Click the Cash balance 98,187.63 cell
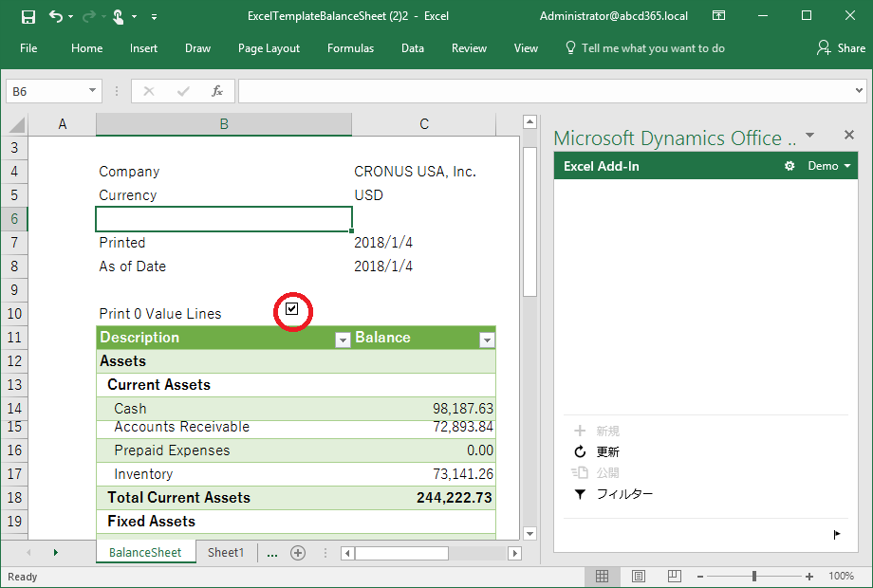 click(x=424, y=409)
